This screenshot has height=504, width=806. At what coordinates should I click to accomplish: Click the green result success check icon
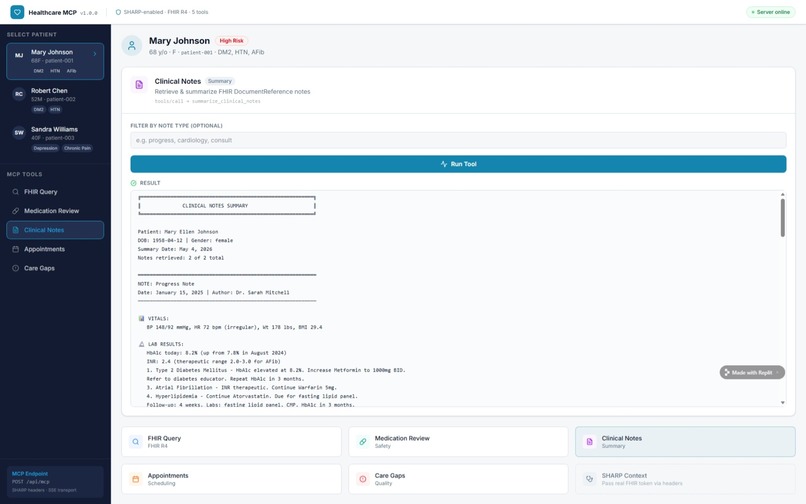tap(134, 183)
